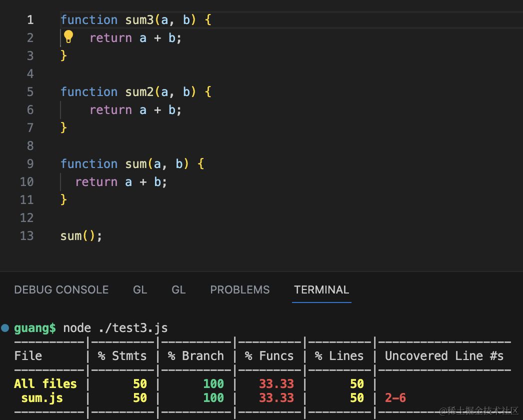Image resolution: width=523 pixels, height=420 pixels.
Task: Click the lightbulb code action icon
Action: tap(68, 37)
